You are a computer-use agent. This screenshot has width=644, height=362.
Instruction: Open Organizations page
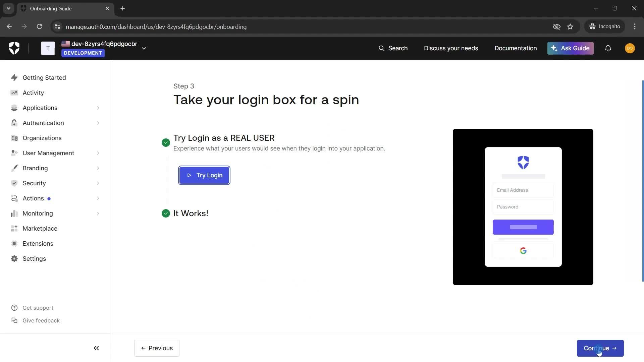tap(42, 138)
